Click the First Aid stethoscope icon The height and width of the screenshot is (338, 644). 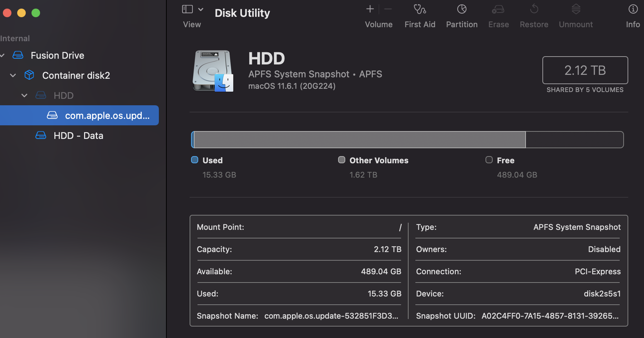420,9
